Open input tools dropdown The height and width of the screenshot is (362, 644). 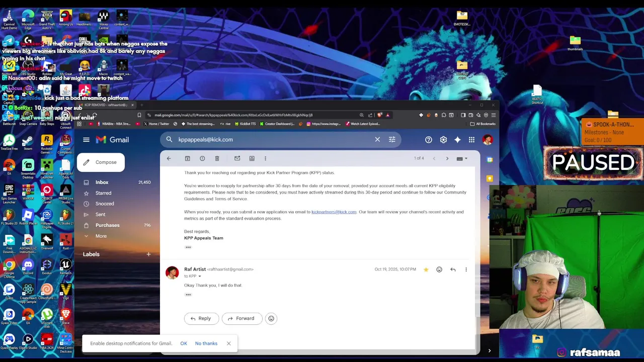(x=462, y=158)
